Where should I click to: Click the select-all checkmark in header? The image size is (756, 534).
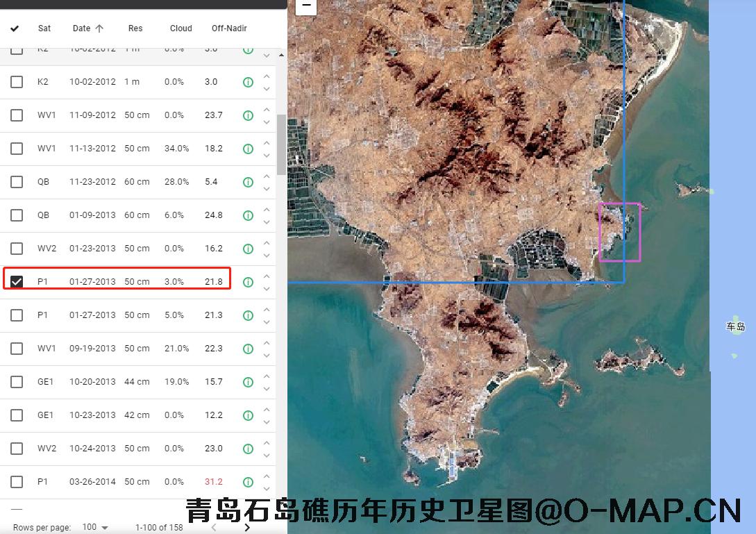pos(15,28)
